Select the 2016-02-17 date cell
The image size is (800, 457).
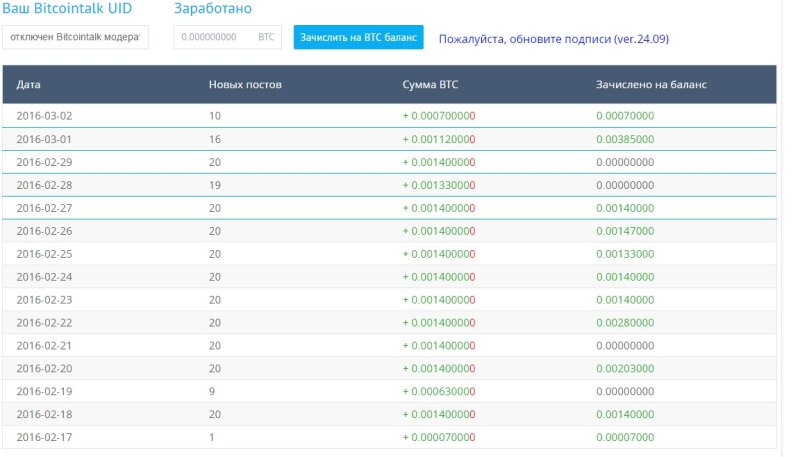[x=45, y=438]
